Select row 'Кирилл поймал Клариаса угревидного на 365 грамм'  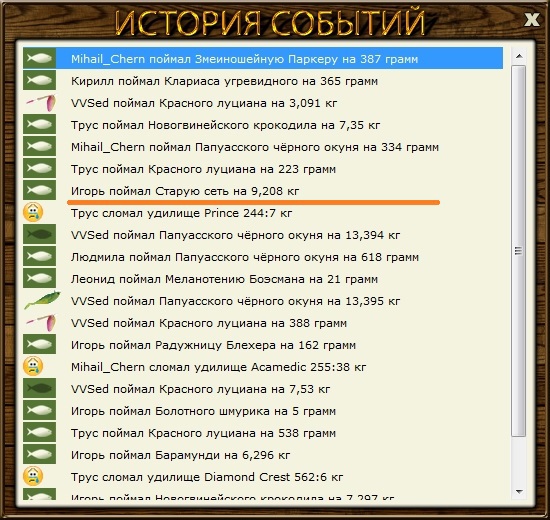263,80
